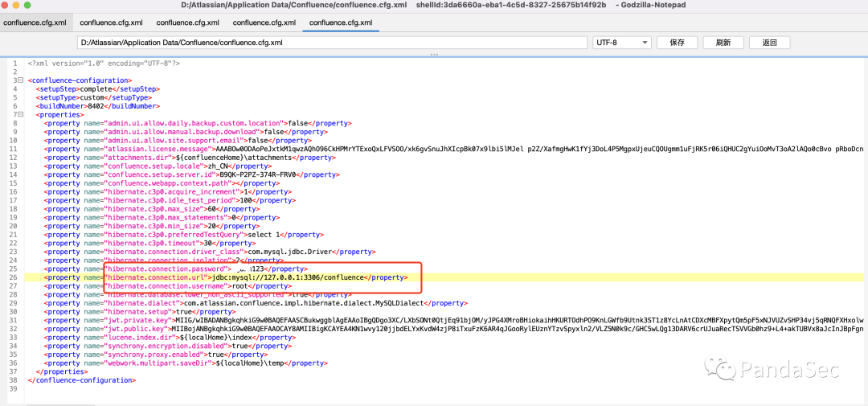
Task: Click the 'lucene.index.dir' property name
Action: [x=140, y=338]
